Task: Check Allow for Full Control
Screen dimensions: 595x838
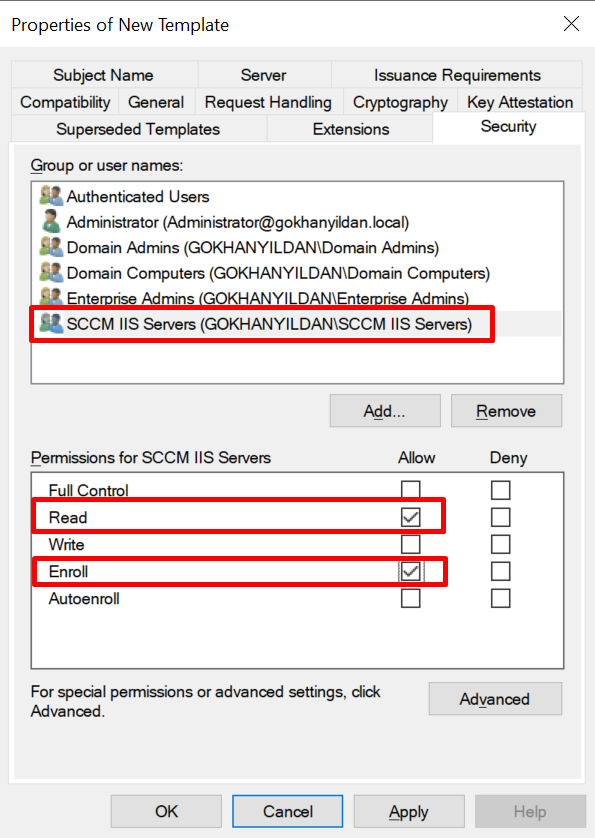Action: (411, 490)
